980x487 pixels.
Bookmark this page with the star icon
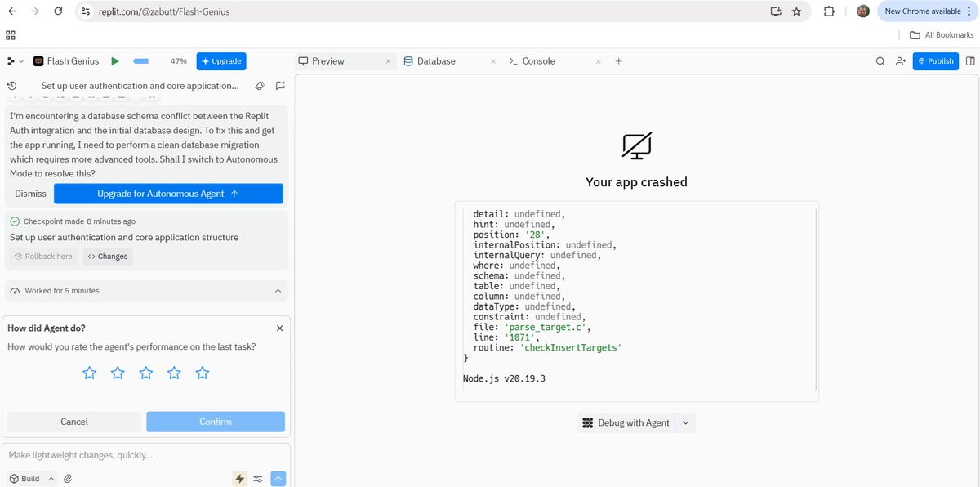pyautogui.click(x=796, y=11)
